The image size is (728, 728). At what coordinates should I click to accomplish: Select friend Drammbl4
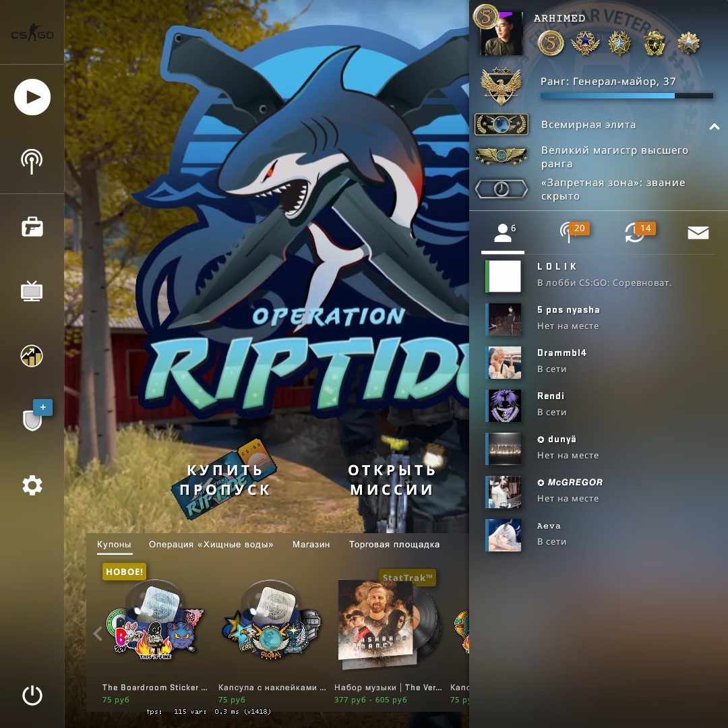[599, 362]
